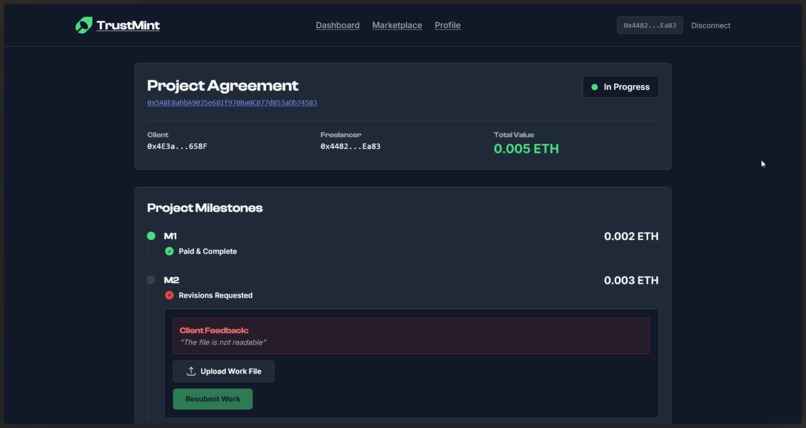Viewport: 806px width, 428px height.
Task: Click the upload arrow icon in Upload Work File
Action: point(191,371)
